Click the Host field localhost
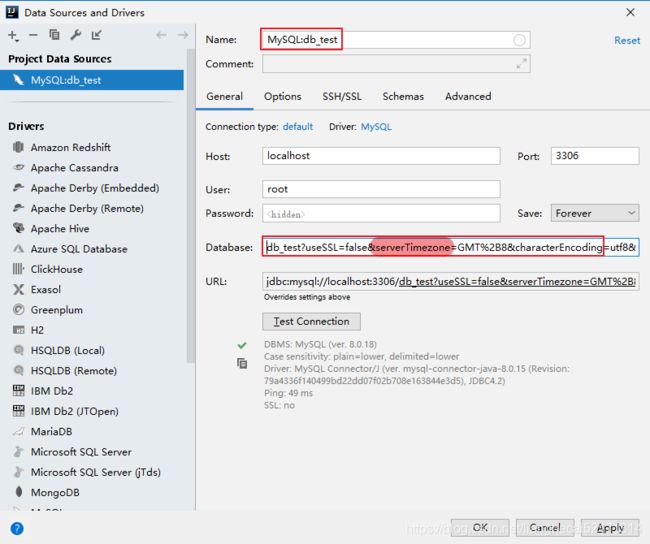Image resolution: width=650 pixels, height=544 pixels. 381,156
